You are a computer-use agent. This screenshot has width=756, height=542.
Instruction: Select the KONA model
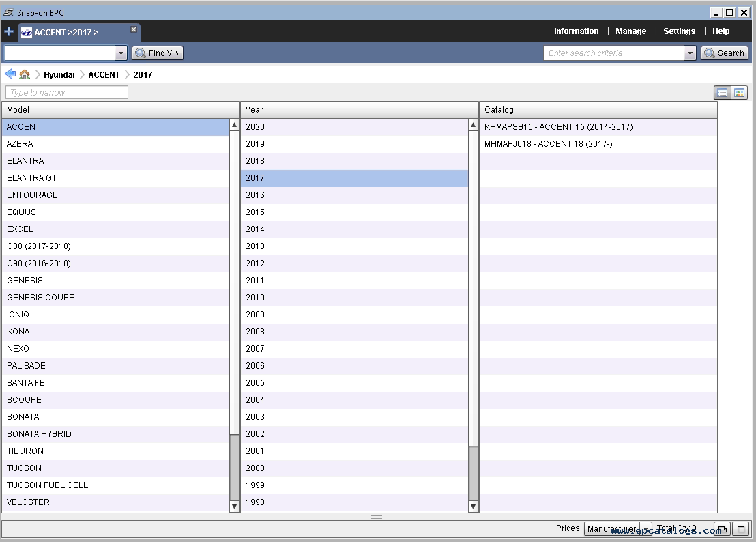116,332
